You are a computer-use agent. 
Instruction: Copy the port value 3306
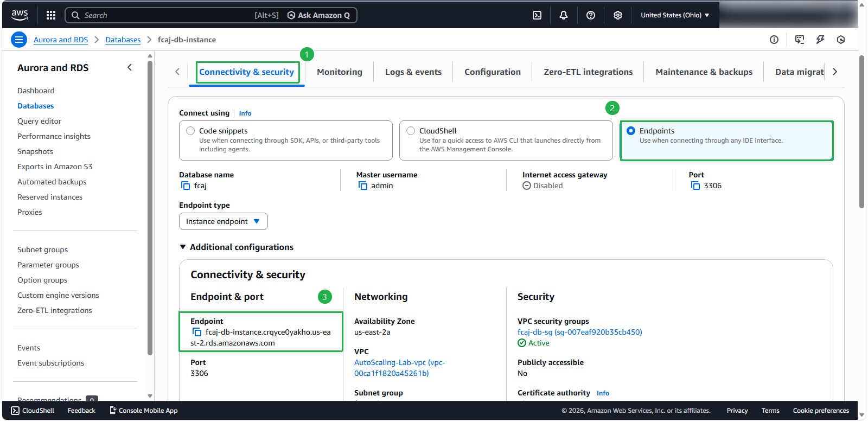(x=695, y=186)
